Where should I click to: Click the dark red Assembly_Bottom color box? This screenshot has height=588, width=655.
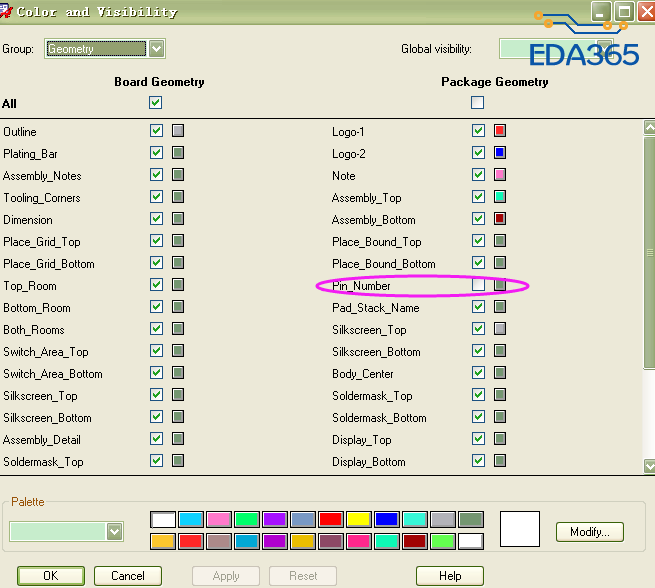[x=500, y=219]
